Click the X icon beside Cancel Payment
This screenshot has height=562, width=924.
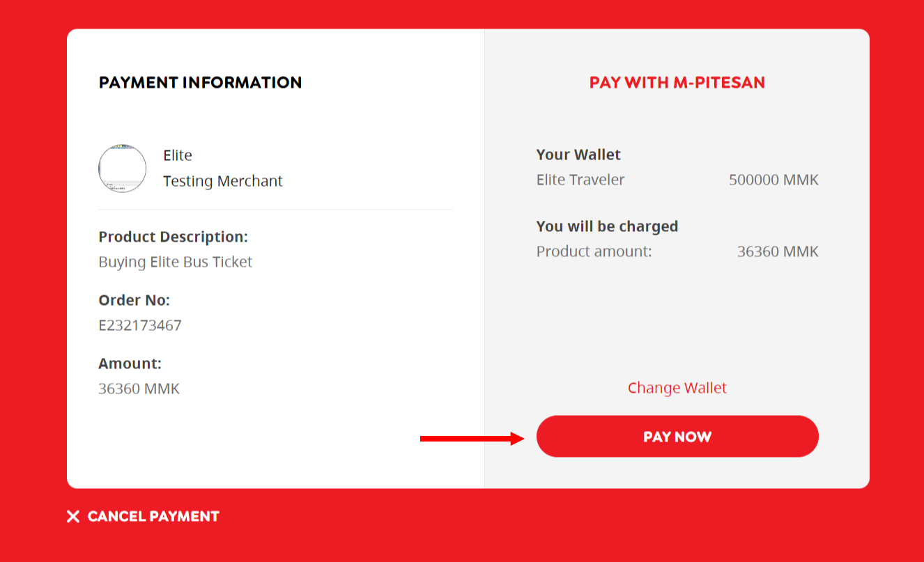coord(73,516)
